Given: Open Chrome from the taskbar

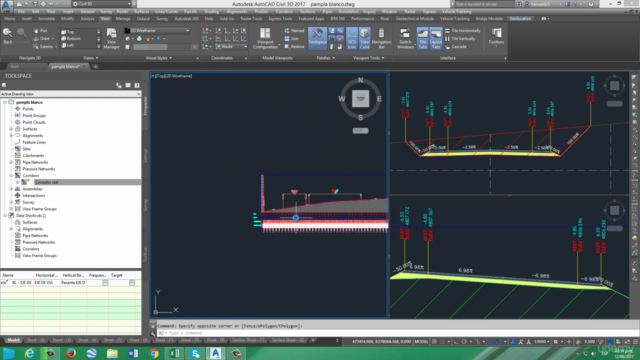Looking at the screenshot, I should [x=154, y=353].
